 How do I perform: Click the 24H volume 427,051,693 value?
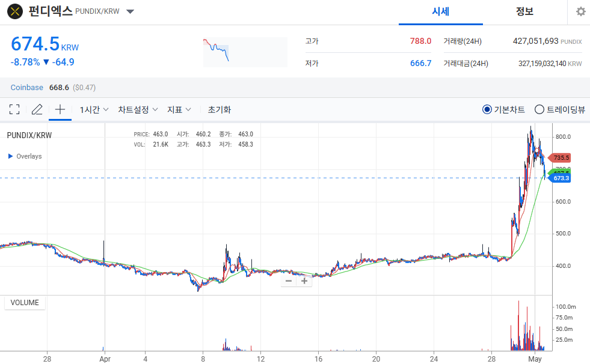pos(535,41)
